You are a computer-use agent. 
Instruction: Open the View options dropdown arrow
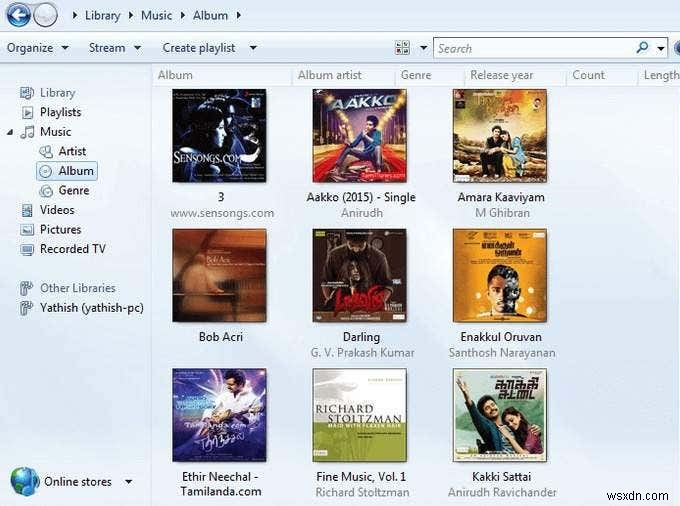coord(424,48)
